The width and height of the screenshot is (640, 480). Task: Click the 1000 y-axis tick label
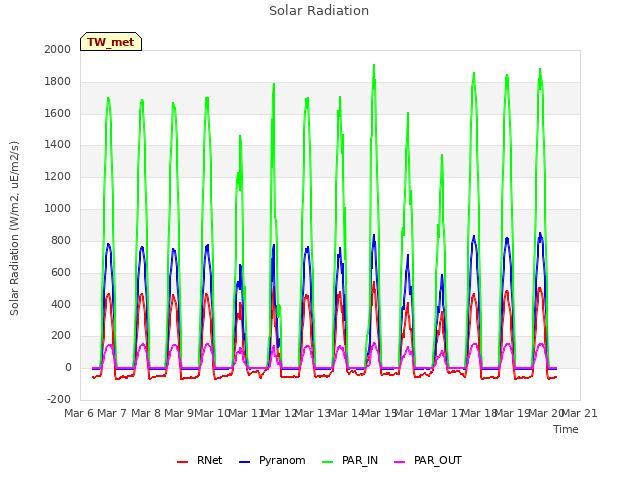58,209
